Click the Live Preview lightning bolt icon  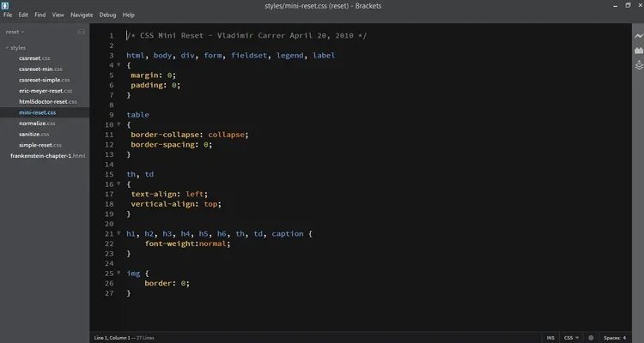tap(637, 37)
